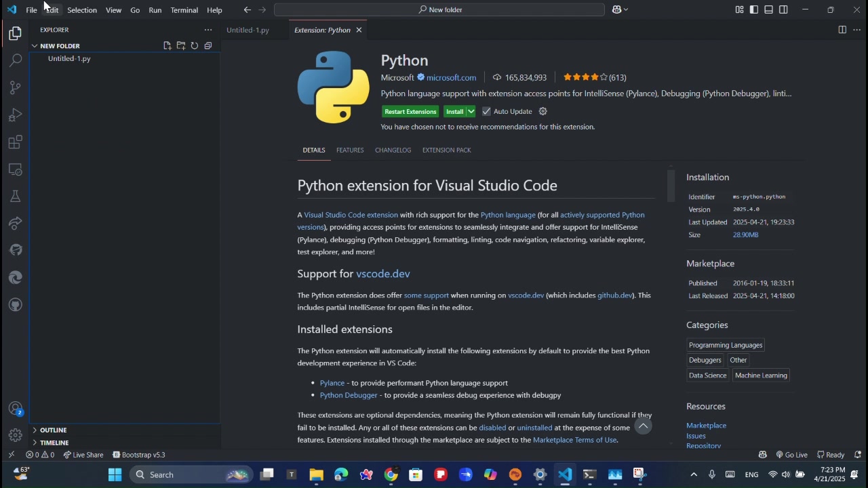
Task: Click the scroll-to-top arrow button
Action: (x=643, y=426)
